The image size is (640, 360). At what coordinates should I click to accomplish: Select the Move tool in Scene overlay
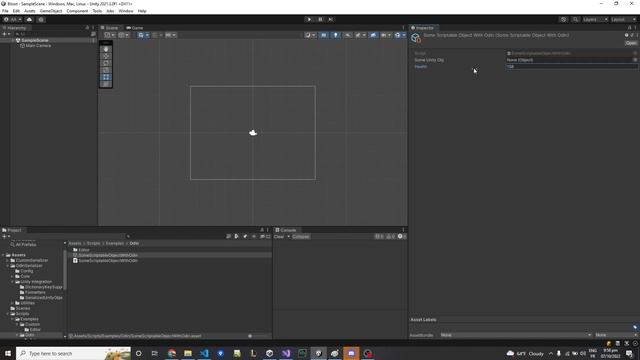click(106, 56)
